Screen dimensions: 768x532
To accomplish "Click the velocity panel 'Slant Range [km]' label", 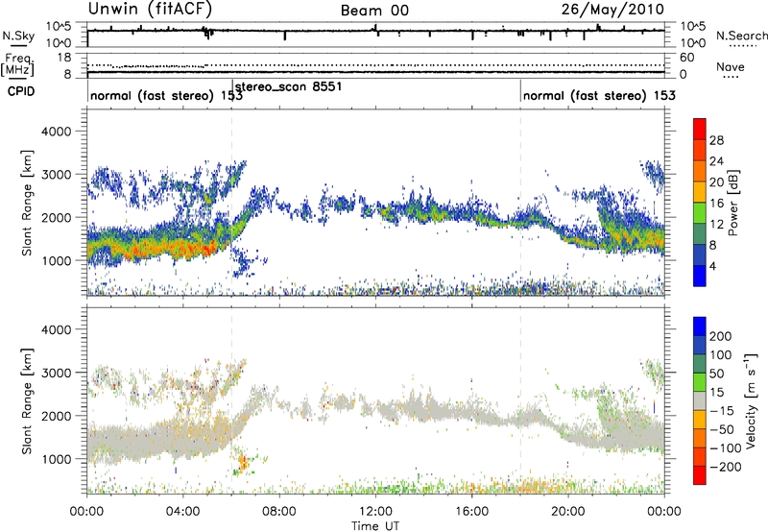I will [x=27, y=400].
